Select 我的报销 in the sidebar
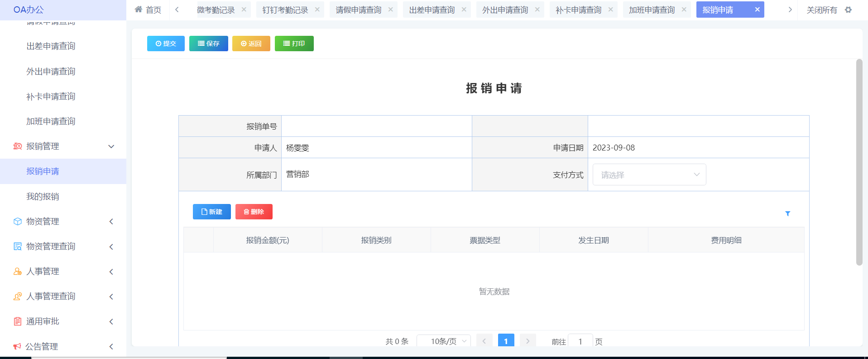The image size is (868, 359). (x=43, y=197)
